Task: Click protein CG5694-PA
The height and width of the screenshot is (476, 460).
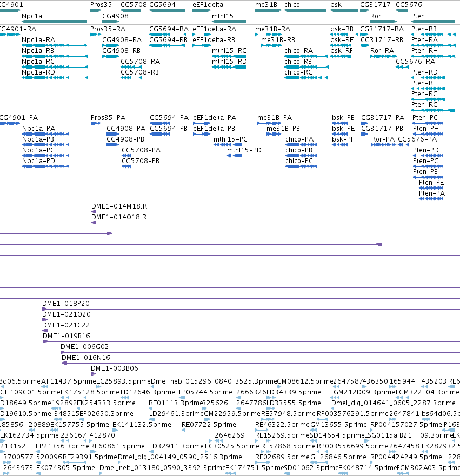Action: point(159,123)
